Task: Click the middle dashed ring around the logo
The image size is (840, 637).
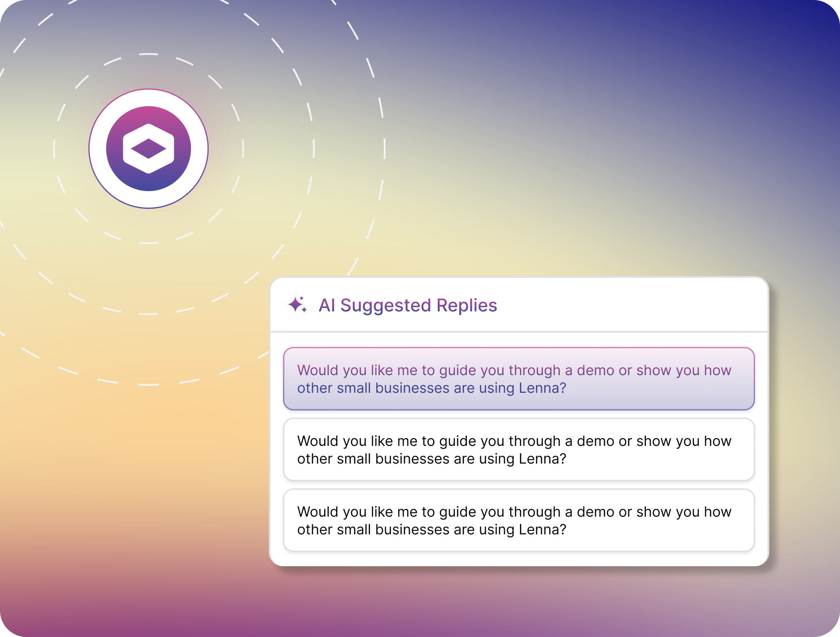Action: coord(149,314)
